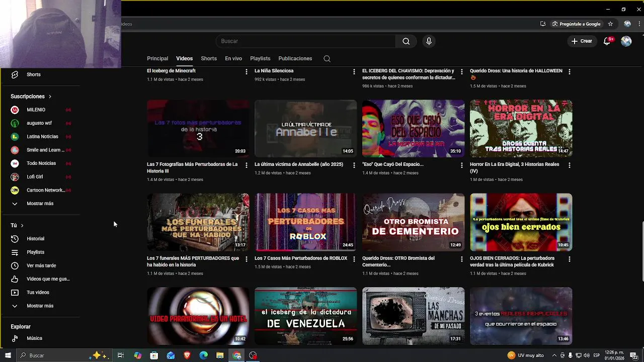Image resolution: width=644 pixels, height=362 pixels.
Task: Open Chrome's three-dot menu
Action: 639,24
